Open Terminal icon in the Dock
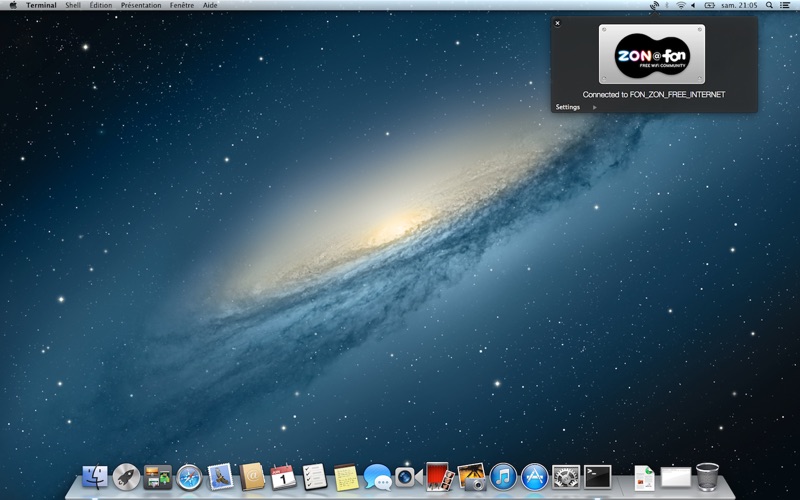This screenshot has width=800, height=500. coord(597,478)
